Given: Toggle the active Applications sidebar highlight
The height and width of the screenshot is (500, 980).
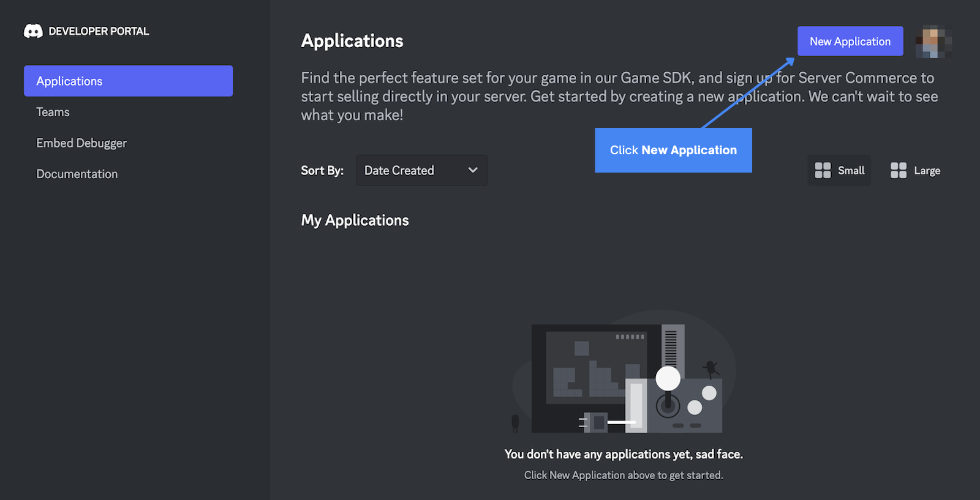Looking at the screenshot, I should (x=128, y=80).
